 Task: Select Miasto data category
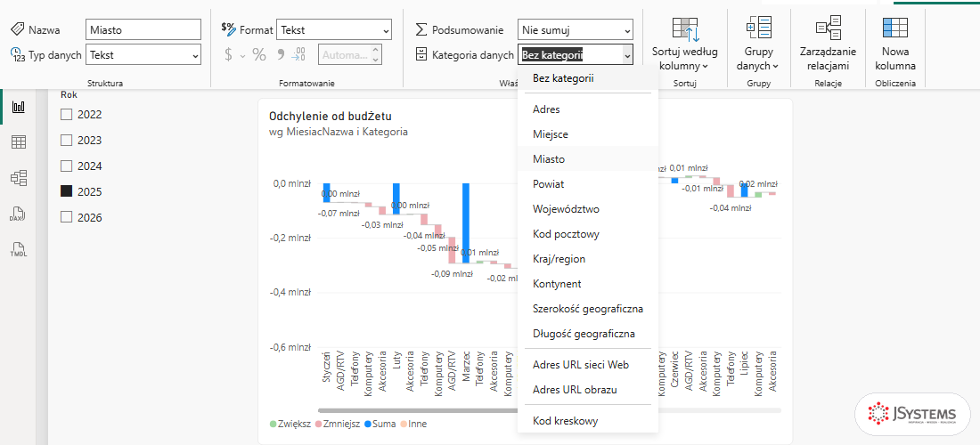(x=587, y=159)
